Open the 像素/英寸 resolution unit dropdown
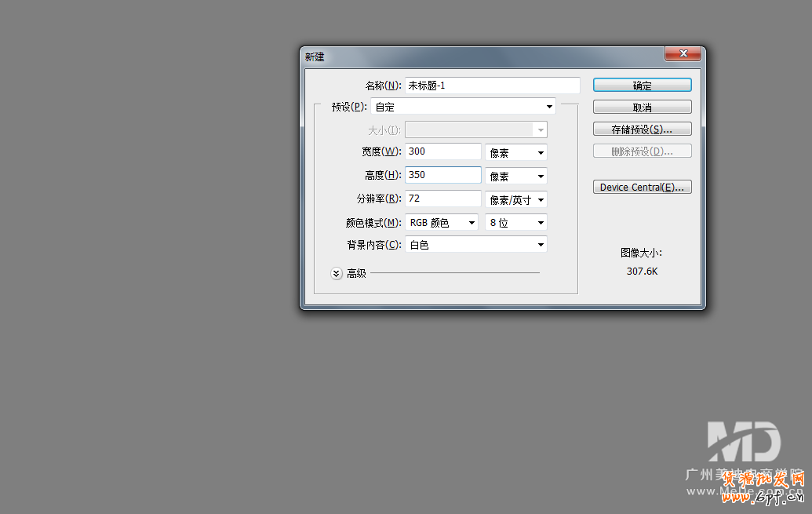This screenshot has width=812, height=514. (x=515, y=200)
